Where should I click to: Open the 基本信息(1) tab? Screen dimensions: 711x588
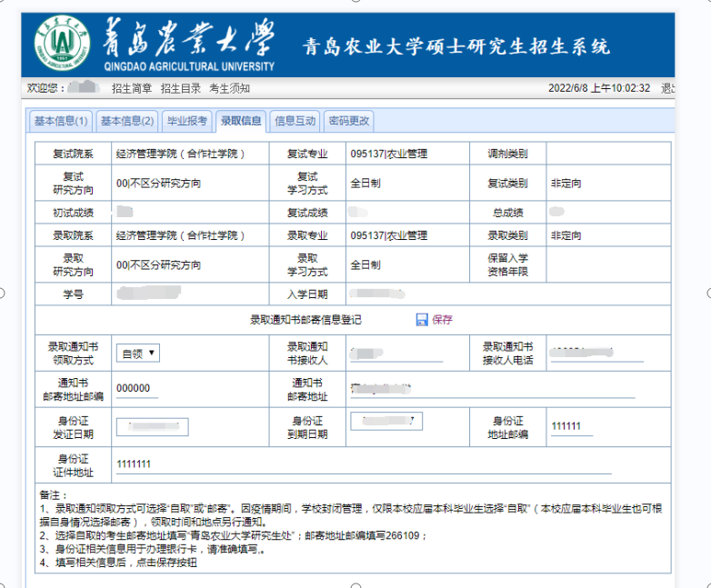tap(61, 121)
